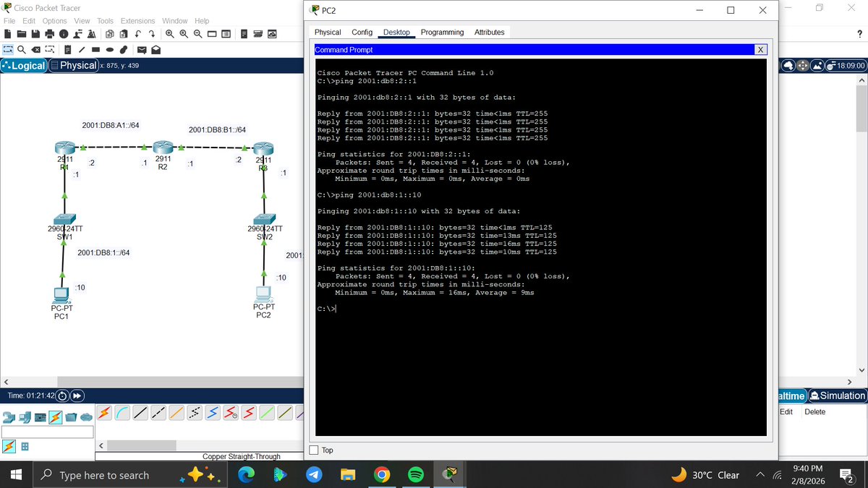
Task: Click the drawing palette rectangle icon
Action: point(212,34)
